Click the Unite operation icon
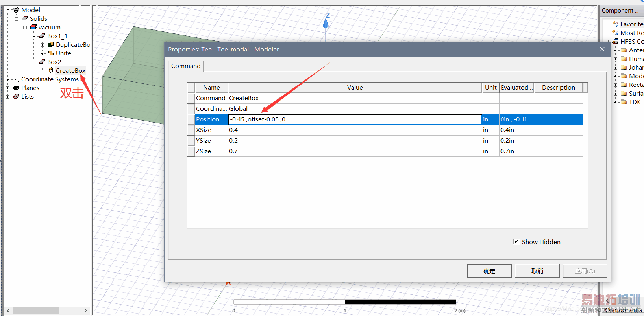Image resolution: width=644 pixels, height=316 pixels. pyautogui.click(x=51, y=53)
